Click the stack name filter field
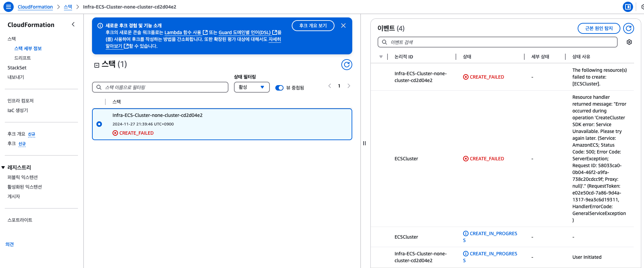This screenshot has height=268, width=644. pyautogui.click(x=160, y=87)
